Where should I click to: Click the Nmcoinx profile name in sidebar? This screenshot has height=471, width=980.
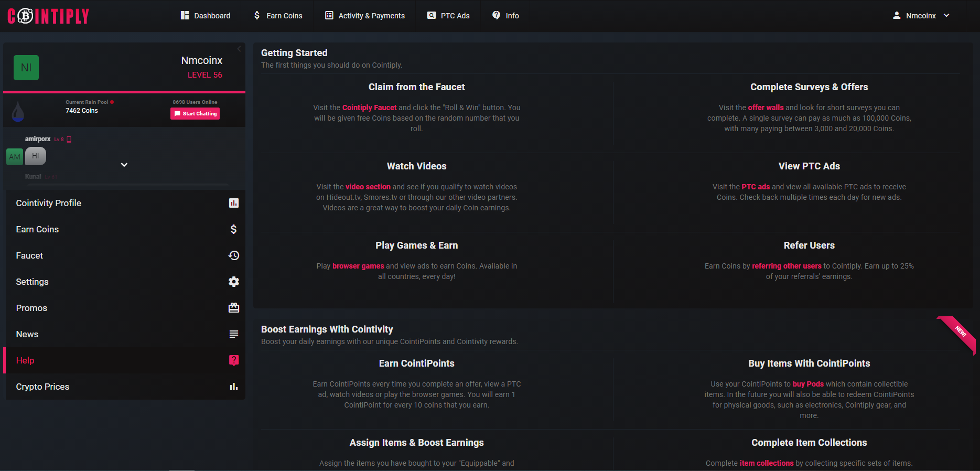point(202,60)
